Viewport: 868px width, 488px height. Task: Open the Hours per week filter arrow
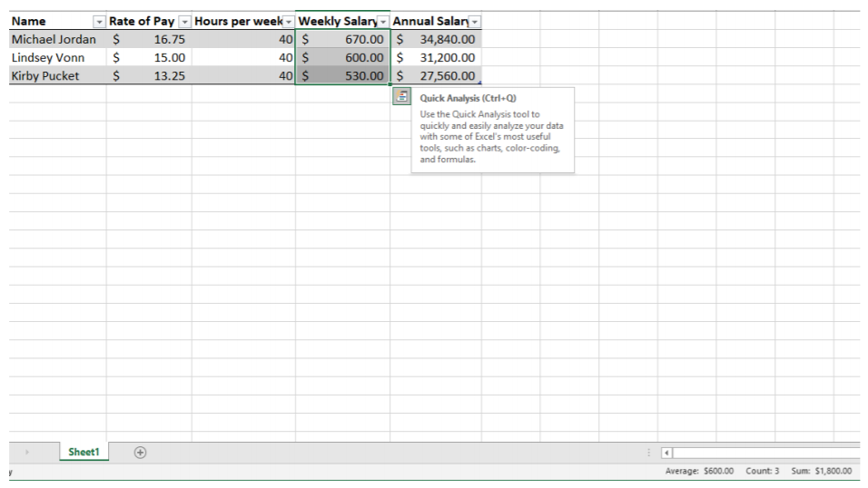[289, 22]
